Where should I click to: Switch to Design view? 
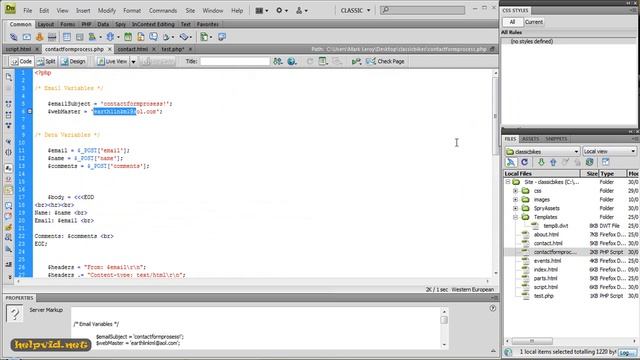[73, 61]
